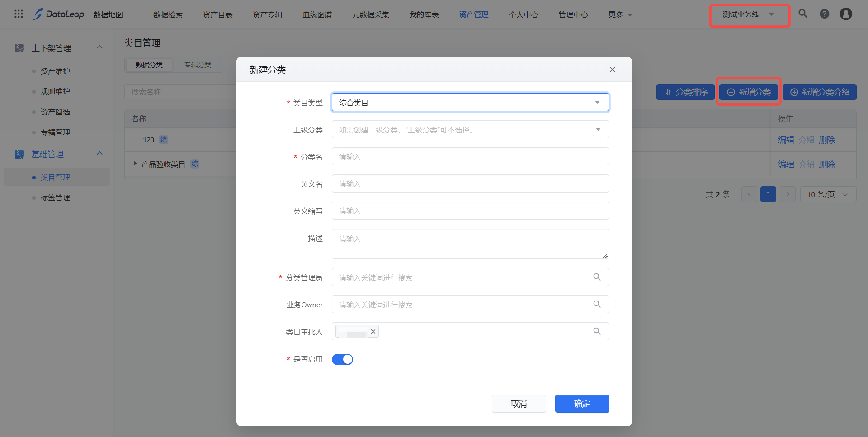Click the DataLeap logo
Image resolution: width=868 pixels, height=437 pixels.
point(59,14)
